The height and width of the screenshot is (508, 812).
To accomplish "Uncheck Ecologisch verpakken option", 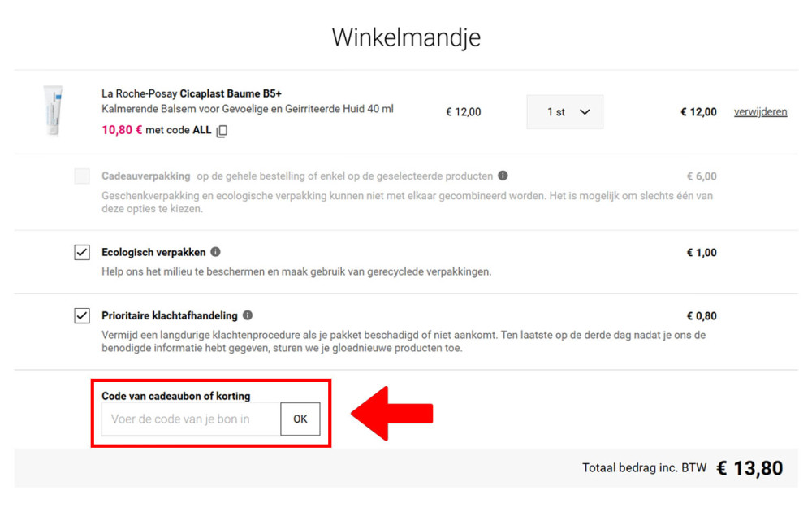I will tap(82, 253).
